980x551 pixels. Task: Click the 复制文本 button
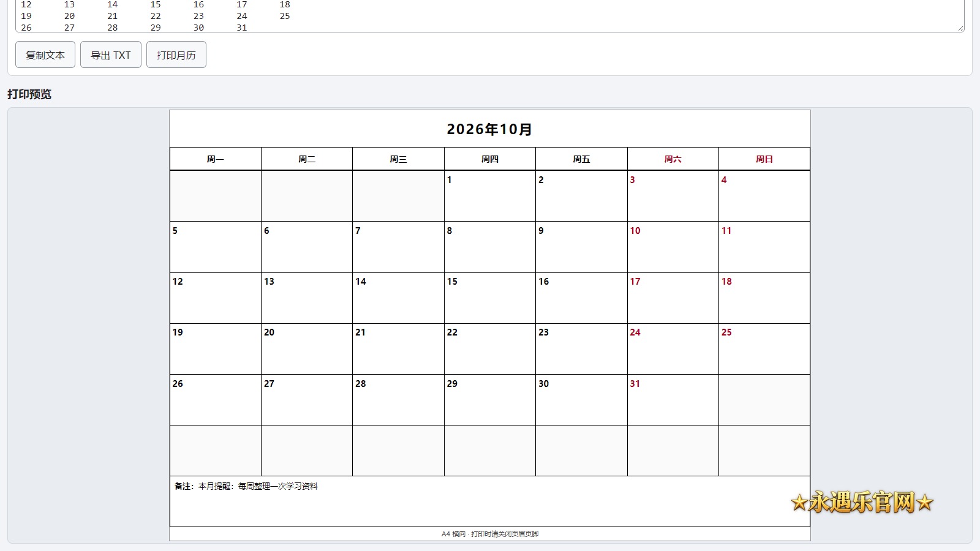click(x=45, y=54)
